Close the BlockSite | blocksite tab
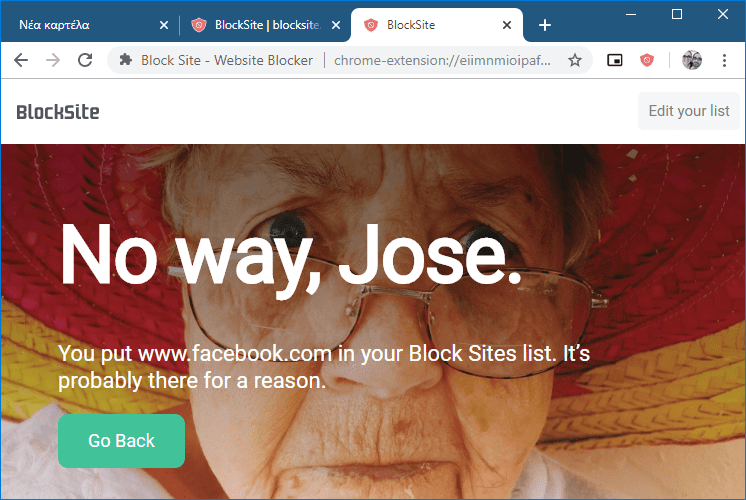This screenshot has height=500, width=746. (336, 25)
